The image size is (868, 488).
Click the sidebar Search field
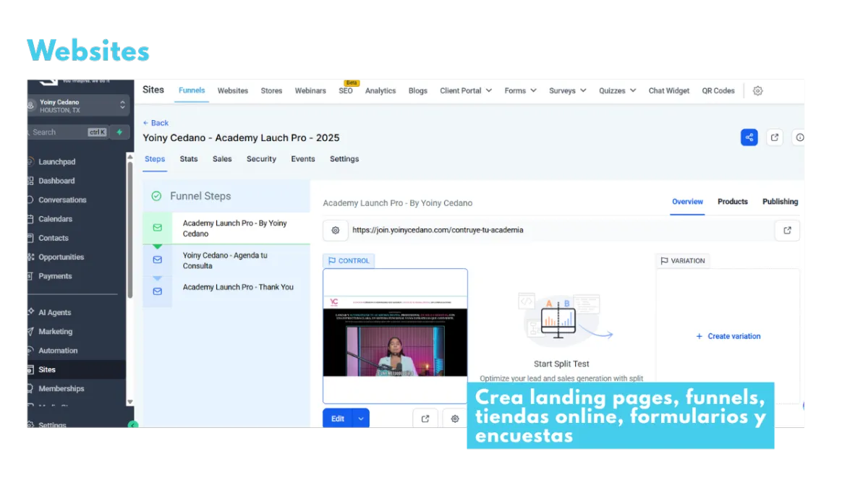(68, 132)
